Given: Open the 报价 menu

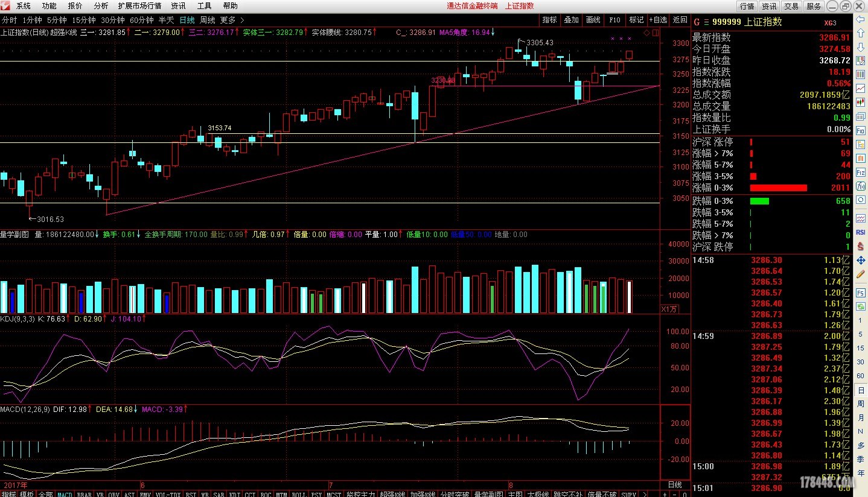Looking at the screenshot, I should click(x=75, y=6).
